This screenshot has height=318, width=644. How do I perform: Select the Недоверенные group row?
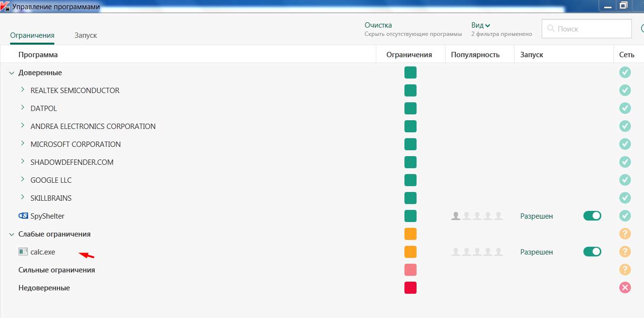(x=322, y=287)
